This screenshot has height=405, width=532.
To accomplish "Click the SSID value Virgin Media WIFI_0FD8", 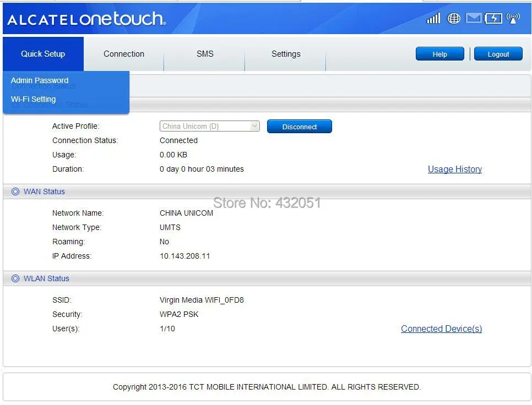I will click(x=202, y=300).
